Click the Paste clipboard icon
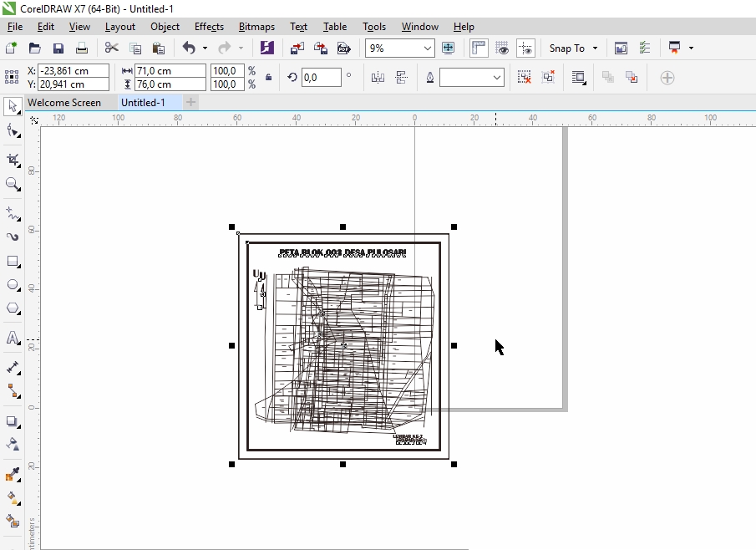Image resolution: width=756 pixels, height=550 pixels. point(159,48)
